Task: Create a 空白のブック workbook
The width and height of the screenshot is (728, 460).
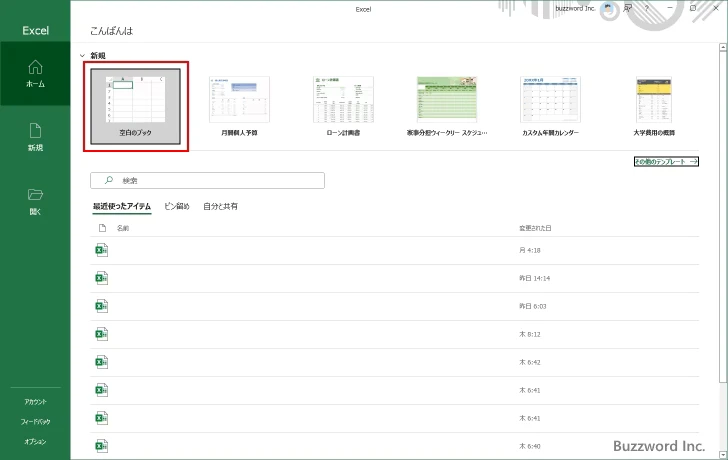Action: pos(136,106)
